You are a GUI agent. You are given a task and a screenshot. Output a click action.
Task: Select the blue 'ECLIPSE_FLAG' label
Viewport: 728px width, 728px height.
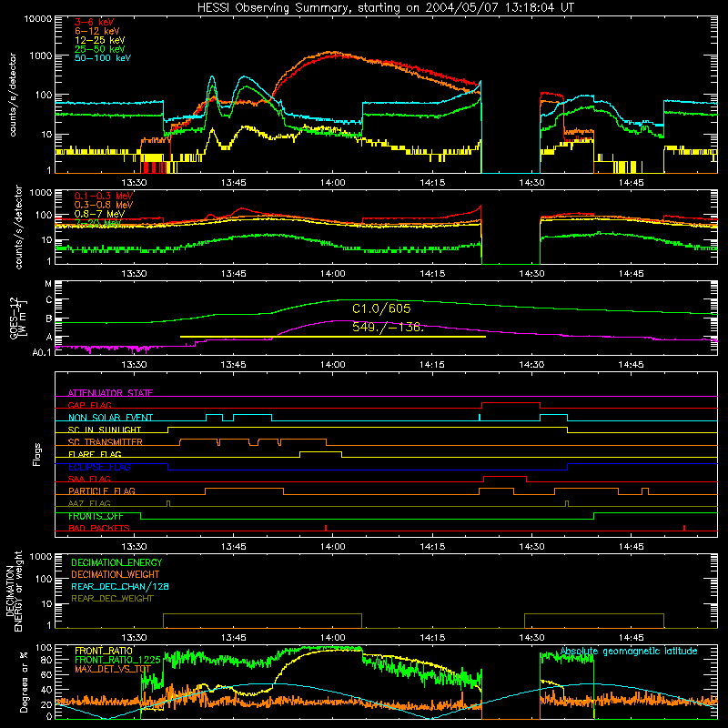pyautogui.click(x=99, y=467)
